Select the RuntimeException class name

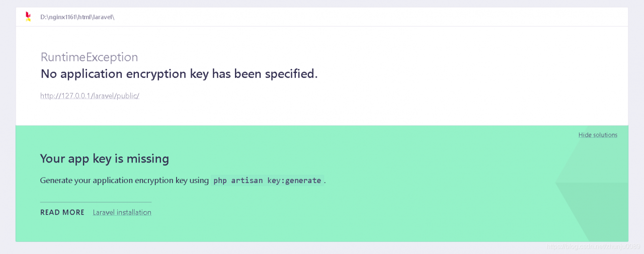pos(89,57)
